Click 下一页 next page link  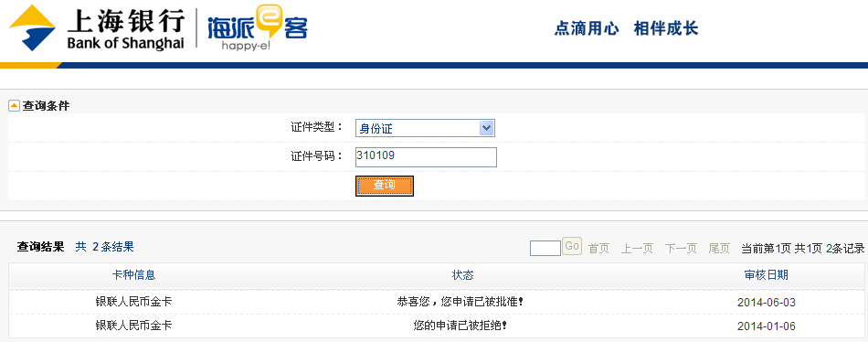coord(681,249)
